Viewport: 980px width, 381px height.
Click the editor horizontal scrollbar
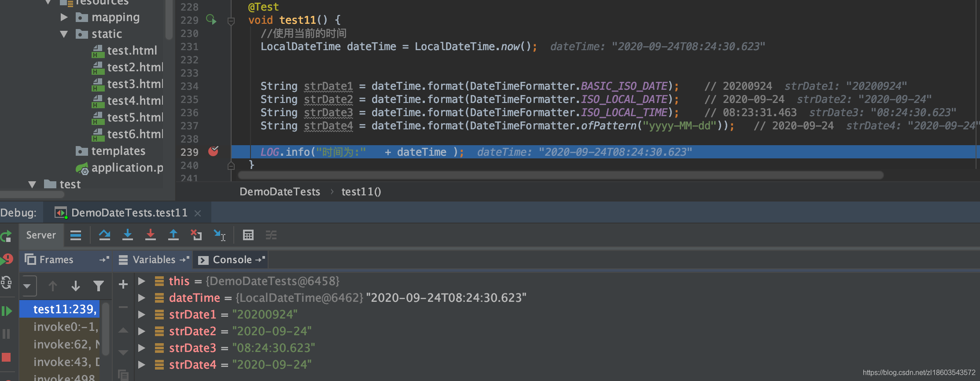[560, 175]
